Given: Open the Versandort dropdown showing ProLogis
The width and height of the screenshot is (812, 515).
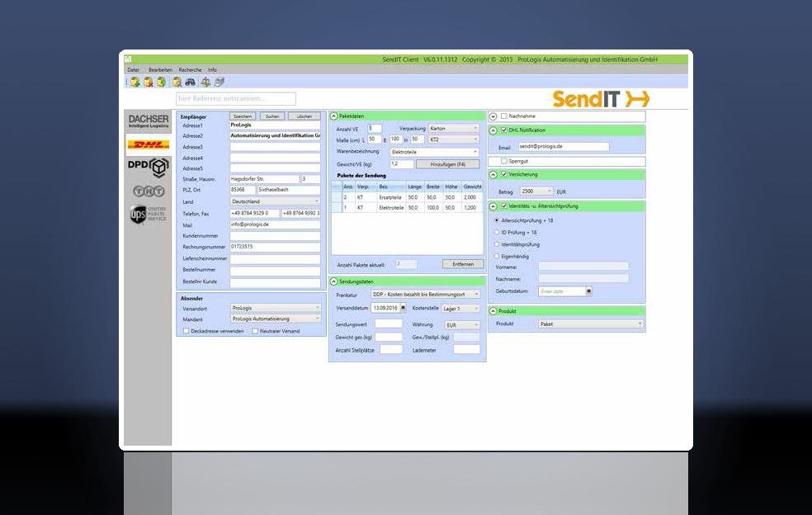Looking at the screenshot, I should pyautogui.click(x=275, y=308).
